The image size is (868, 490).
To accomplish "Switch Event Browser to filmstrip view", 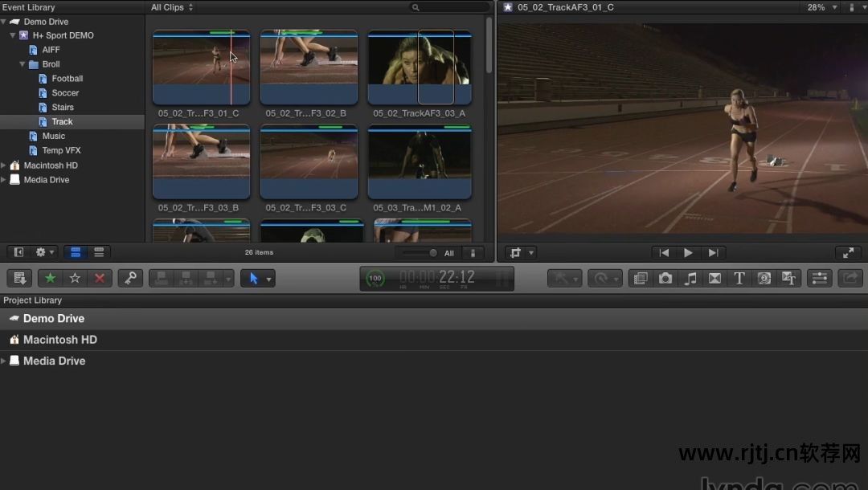I will tap(76, 252).
